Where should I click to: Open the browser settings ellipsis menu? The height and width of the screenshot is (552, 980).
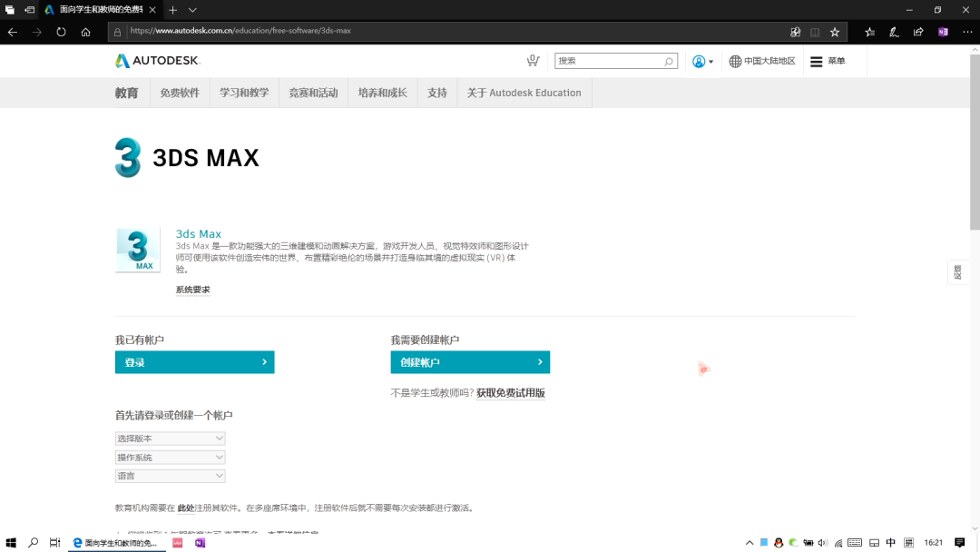967,32
